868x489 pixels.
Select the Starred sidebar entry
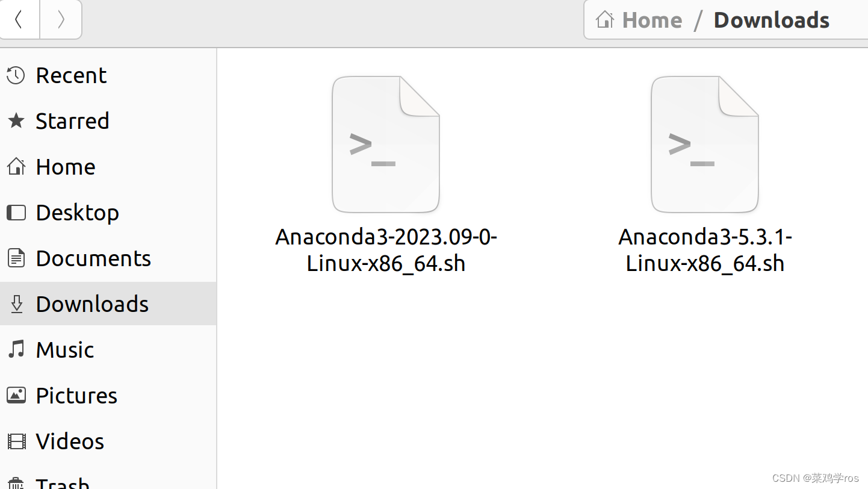72,120
